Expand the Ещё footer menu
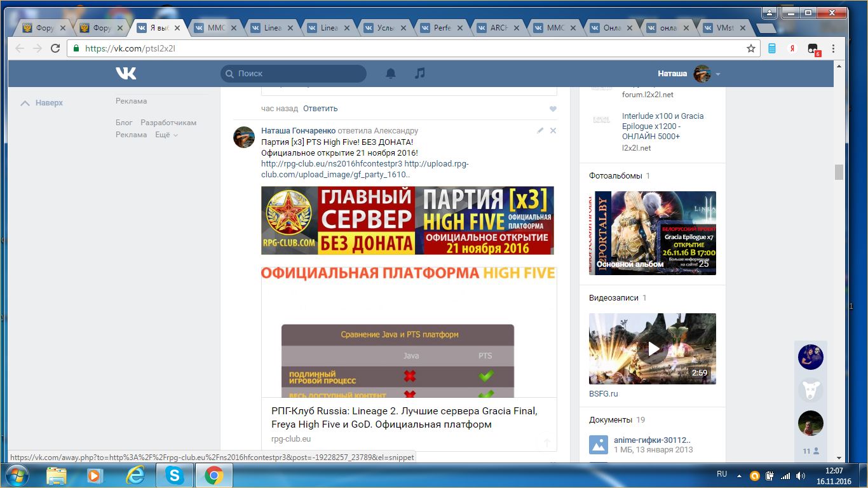Viewport: 868px width, 488px height. [166, 135]
